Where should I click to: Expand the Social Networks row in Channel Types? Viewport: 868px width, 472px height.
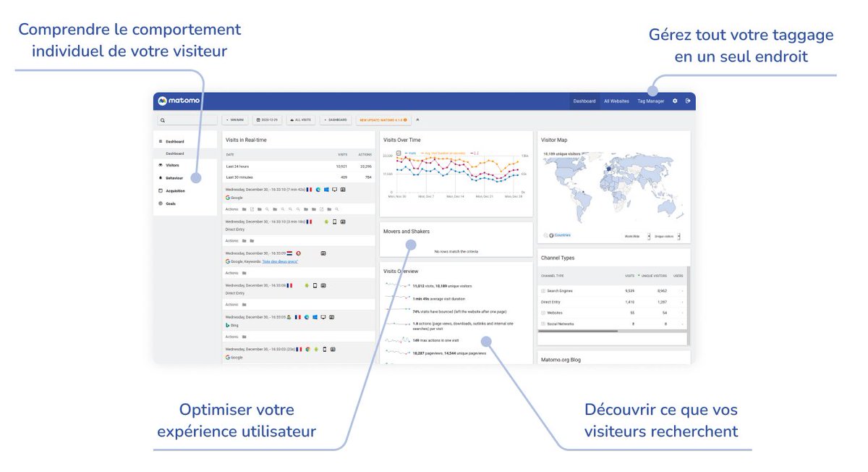pos(543,324)
